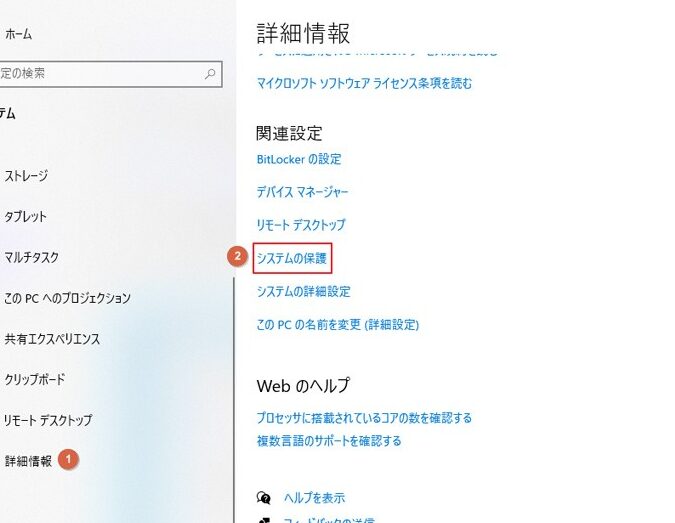Select ストレージ in the sidebar
The height and width of the screenshot is (523, 675).
(26, 176)
